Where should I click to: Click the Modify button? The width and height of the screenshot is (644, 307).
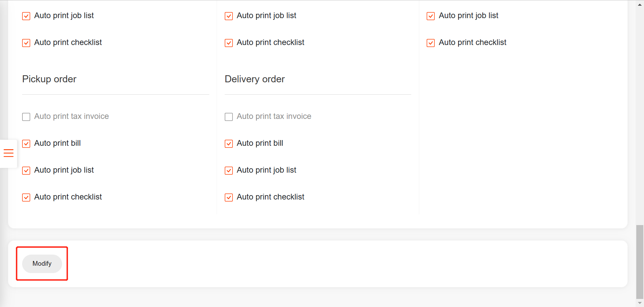(42, 264)
